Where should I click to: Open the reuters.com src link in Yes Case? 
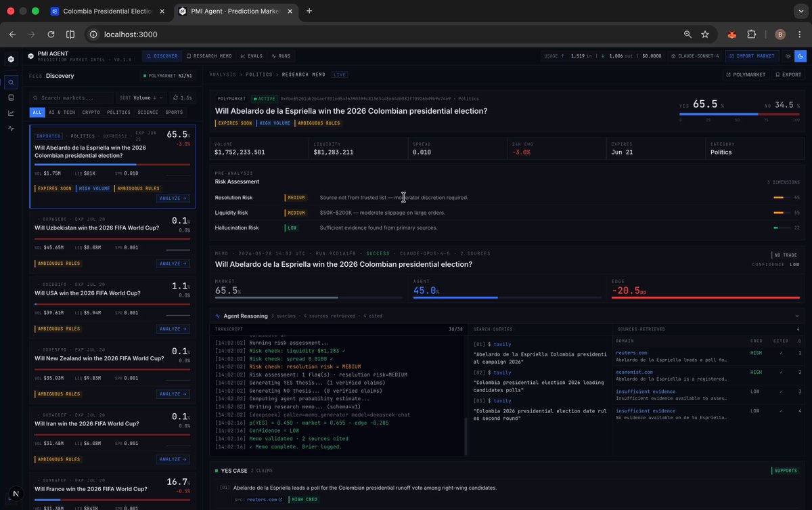tap(264, 500)
